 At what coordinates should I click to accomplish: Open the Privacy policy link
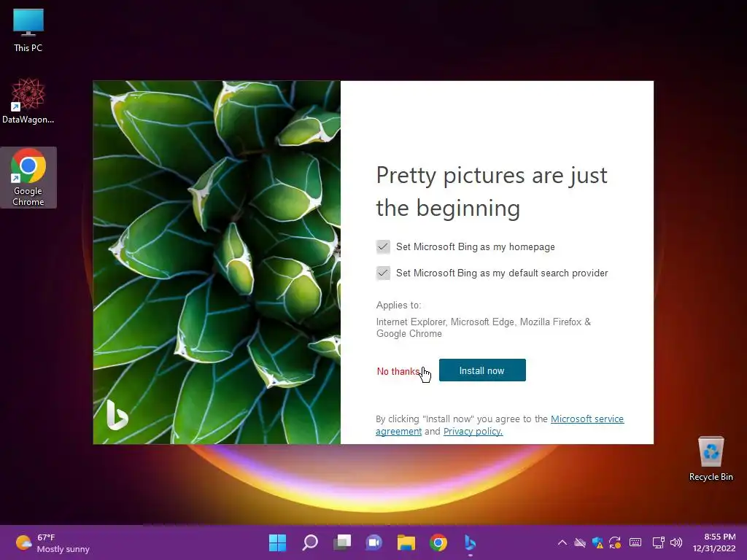tap(473, 431)
